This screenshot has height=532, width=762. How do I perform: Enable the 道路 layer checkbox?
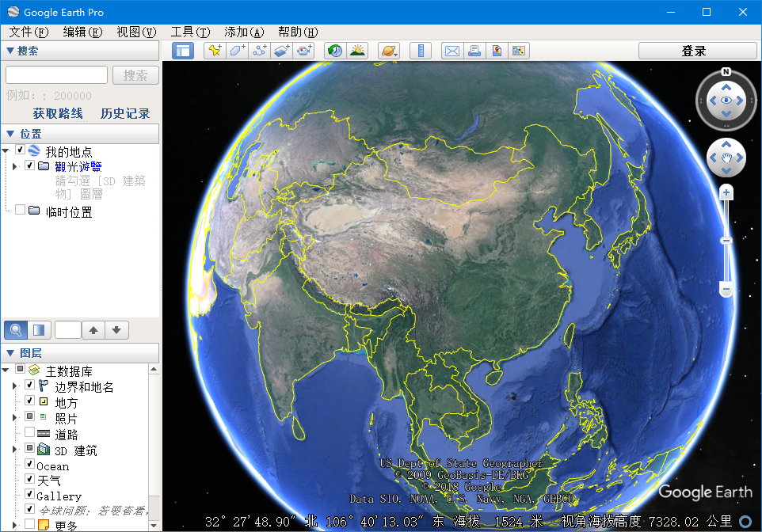tap(29, 432)
